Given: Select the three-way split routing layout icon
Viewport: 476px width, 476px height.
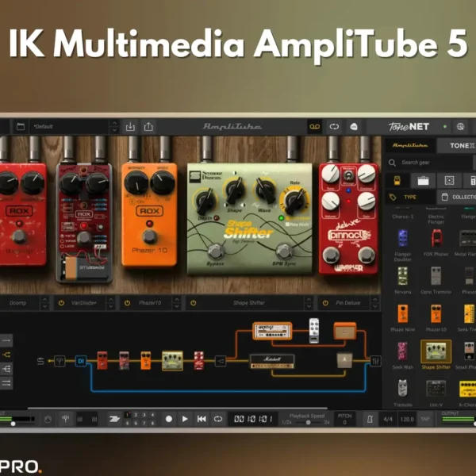Looking at the screenshot, I should 6,369.
